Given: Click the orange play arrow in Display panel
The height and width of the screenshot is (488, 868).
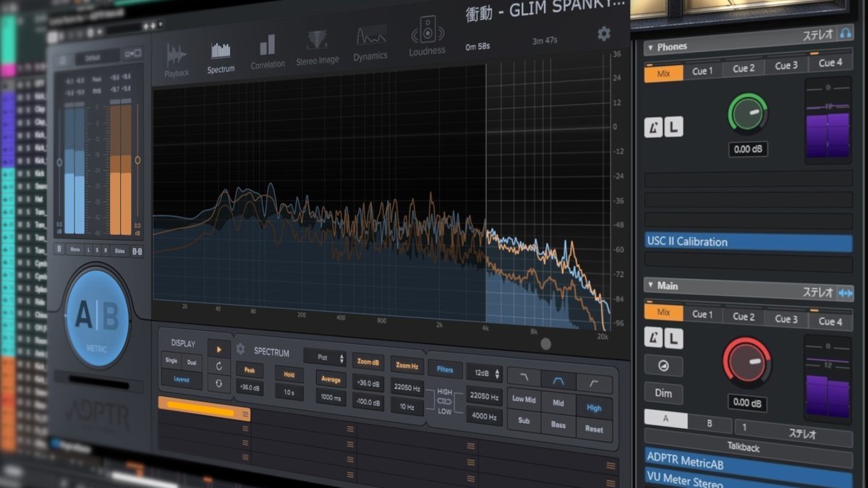Looking at the screenshot, I should click(218, 348).
